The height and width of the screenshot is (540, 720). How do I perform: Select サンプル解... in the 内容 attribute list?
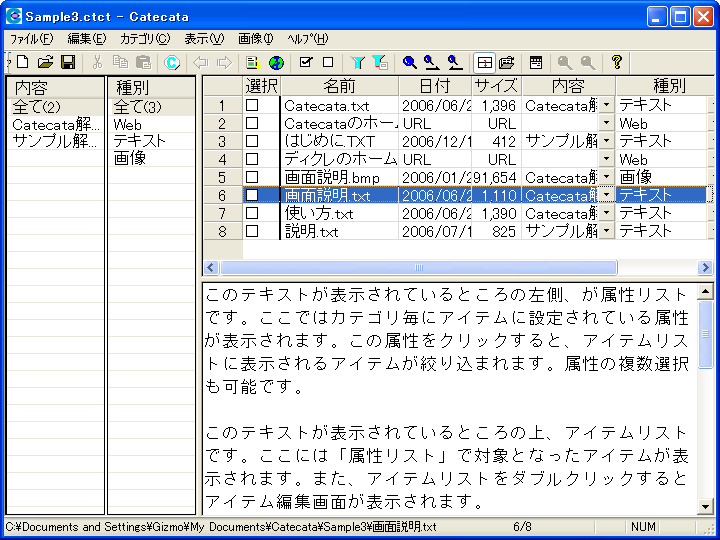click(x=55, y=141)
